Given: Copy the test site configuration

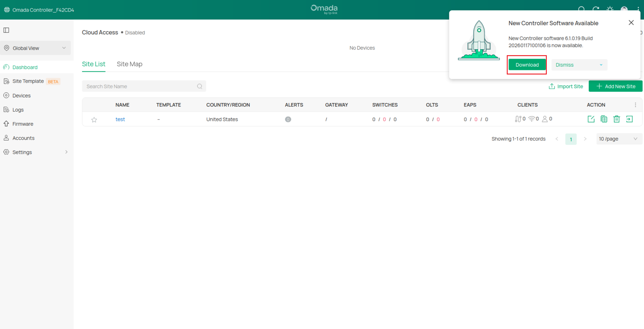Looking at the screenshot, I should [604, 119].
